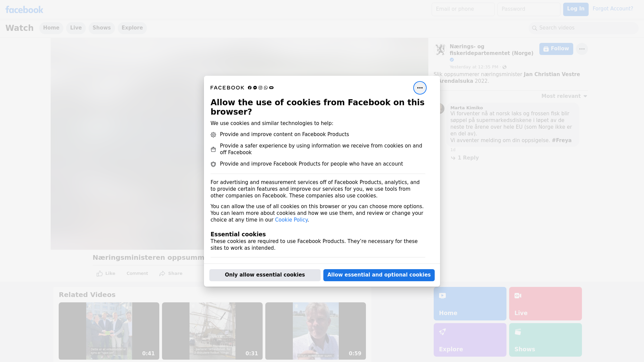Open the Shows tab in Watch bar
The image size is (644, 362).
[102, 28]
